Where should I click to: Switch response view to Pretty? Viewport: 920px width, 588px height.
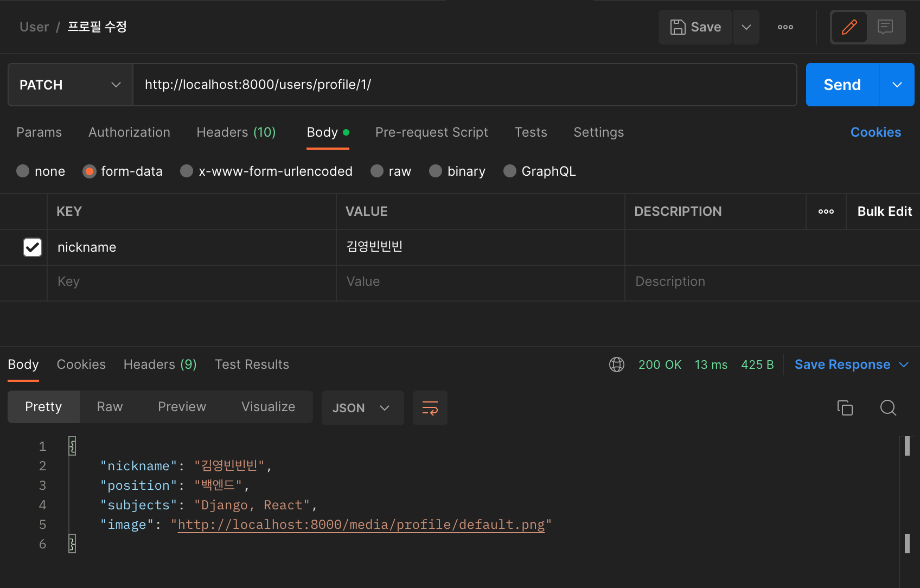(x=43, y=407)
